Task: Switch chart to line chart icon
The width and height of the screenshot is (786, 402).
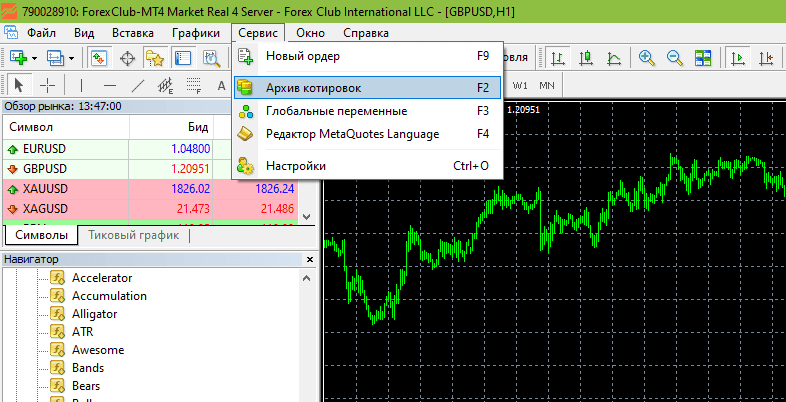Action: [x=614, y=58]
